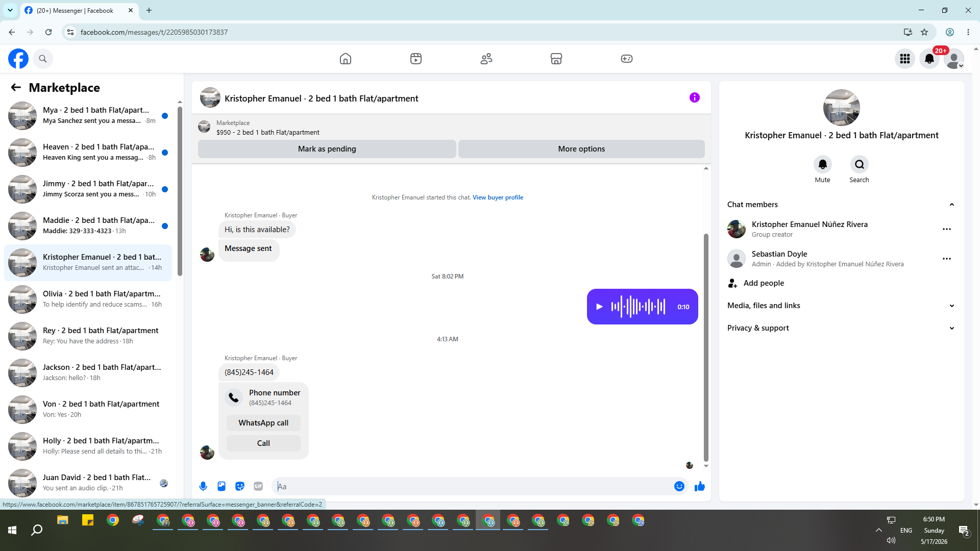Record a voice clip with microphone icon
The height and width of the screenshot is (551, 980).
click(203, 486)
